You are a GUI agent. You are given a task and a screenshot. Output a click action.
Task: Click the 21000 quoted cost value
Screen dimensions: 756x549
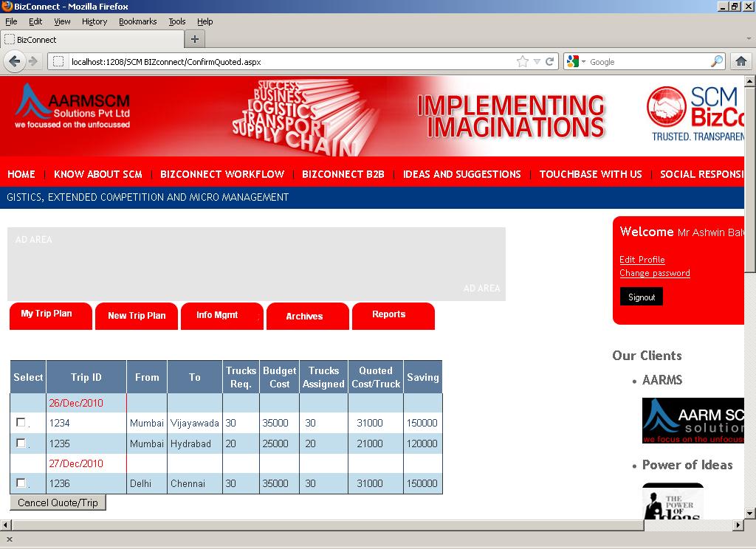tap(370, 443)
